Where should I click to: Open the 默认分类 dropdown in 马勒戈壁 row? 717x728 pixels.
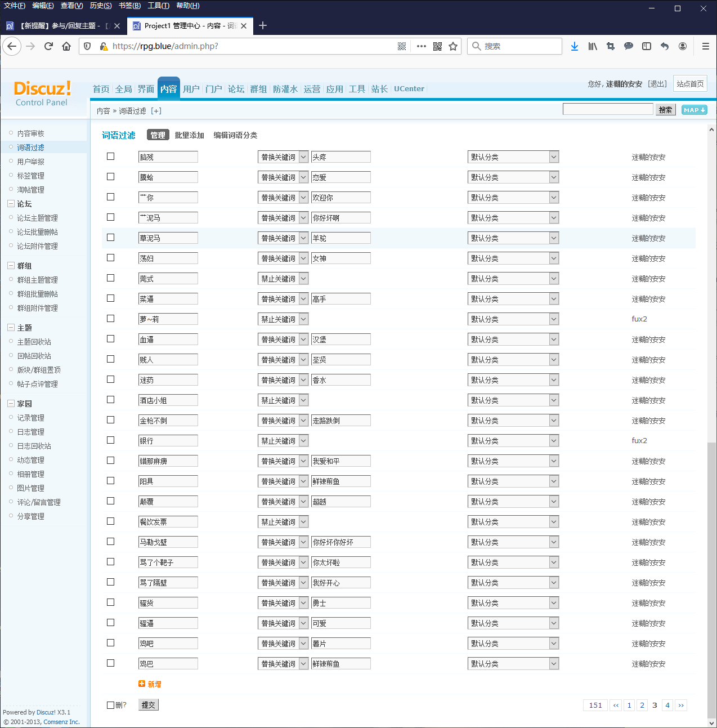coord(513,542)
